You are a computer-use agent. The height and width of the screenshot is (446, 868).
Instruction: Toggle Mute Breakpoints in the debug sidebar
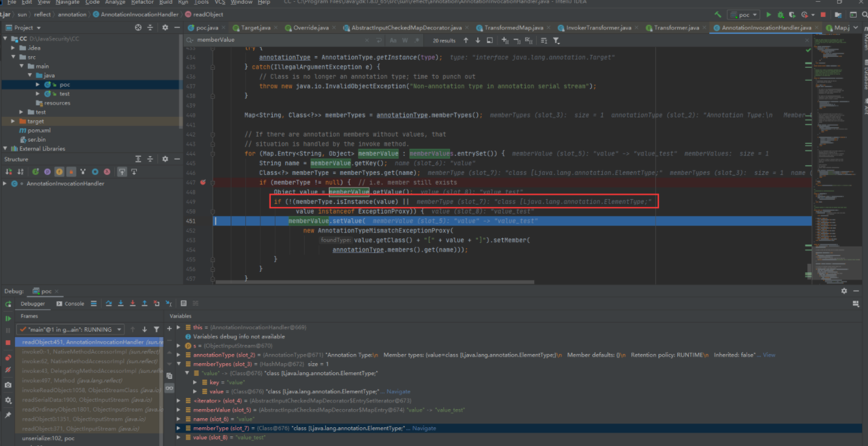pyautogui.click(x=8, y=370)
